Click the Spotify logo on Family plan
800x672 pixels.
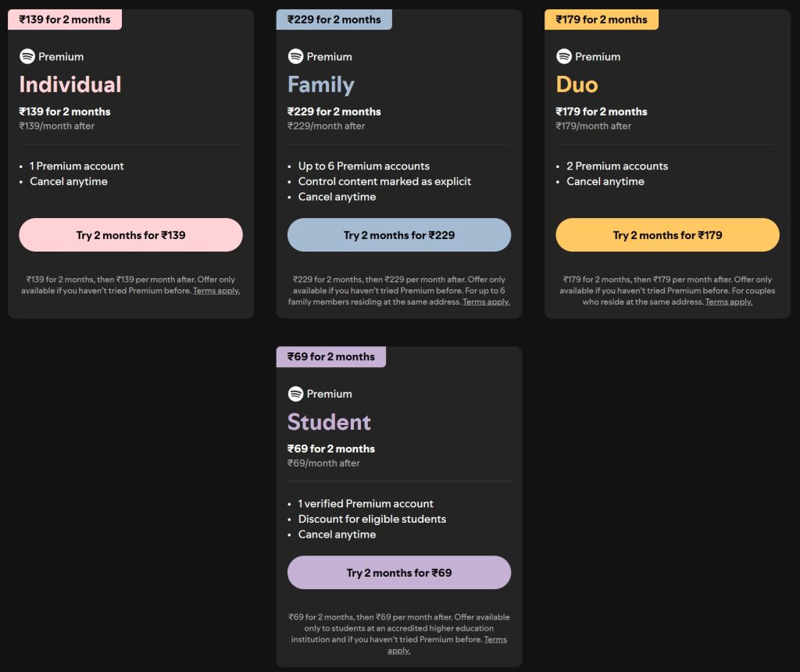point(295,56)
